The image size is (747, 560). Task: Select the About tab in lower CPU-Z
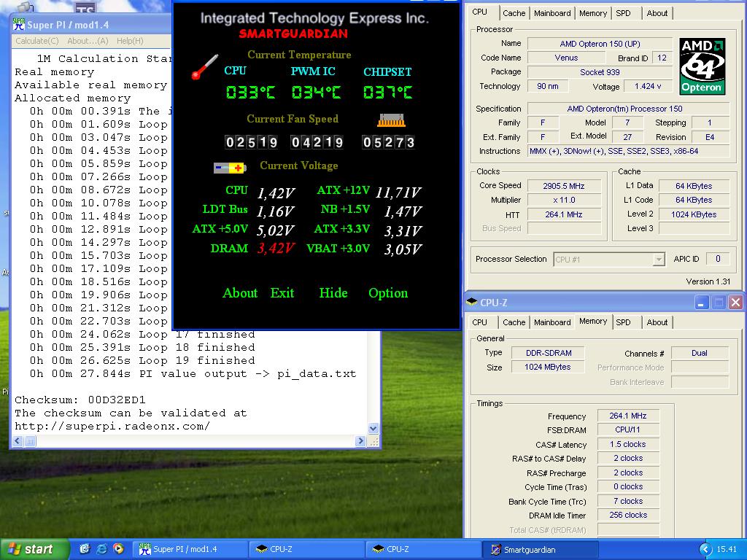[x=657, y=322]
